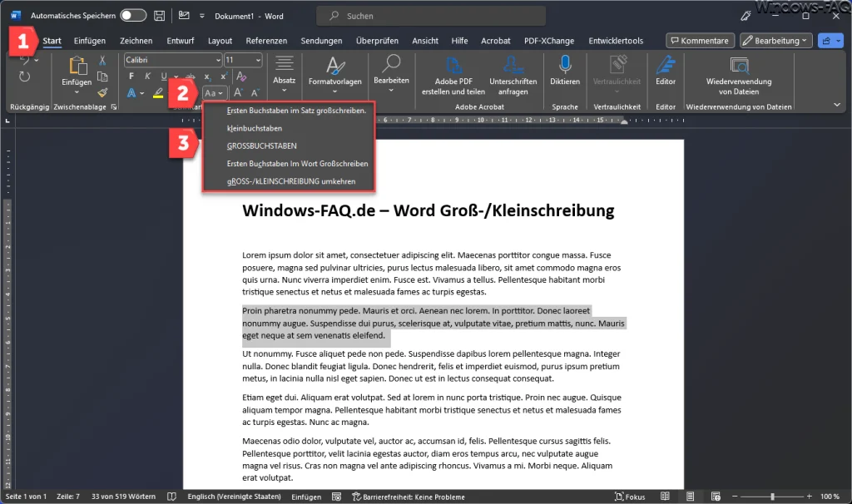The image size is (852, 504).
Task: Open the Bearbeitung mode dropdown
Action: (x=776, y=41)
